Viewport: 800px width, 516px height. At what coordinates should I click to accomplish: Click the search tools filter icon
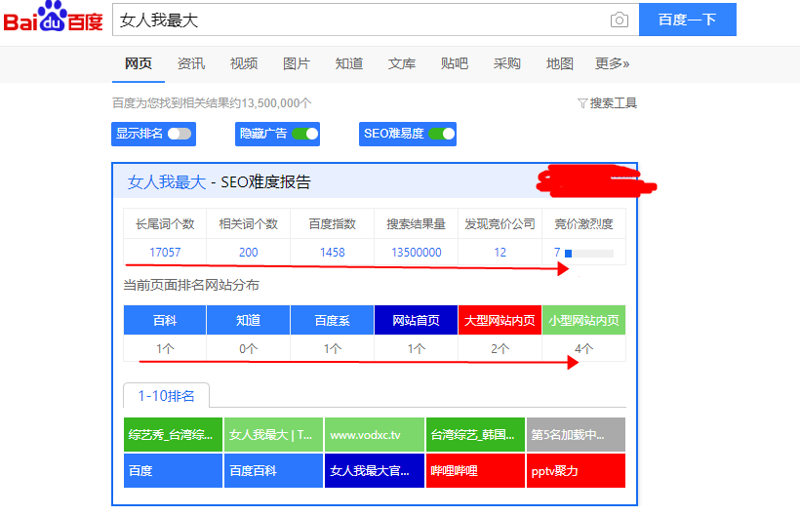[582, 103]
